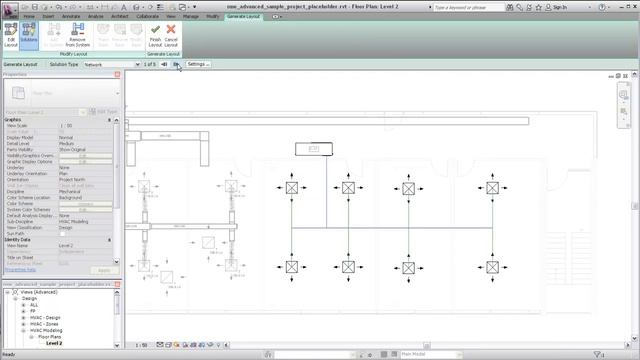This screenshot has height=360, width=640.
Task: Click temporary hide/isolate glasses icon
Action: click(x=210, y=345)
